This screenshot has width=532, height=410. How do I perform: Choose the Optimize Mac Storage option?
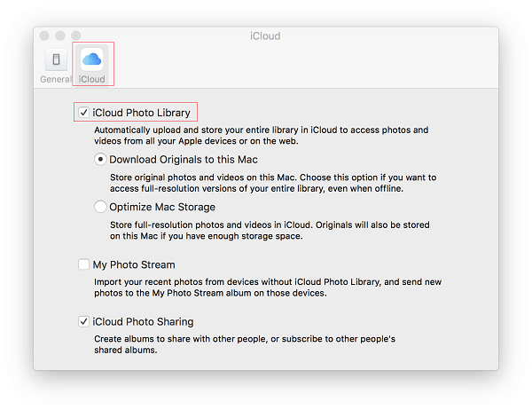[x=100, y=207]
